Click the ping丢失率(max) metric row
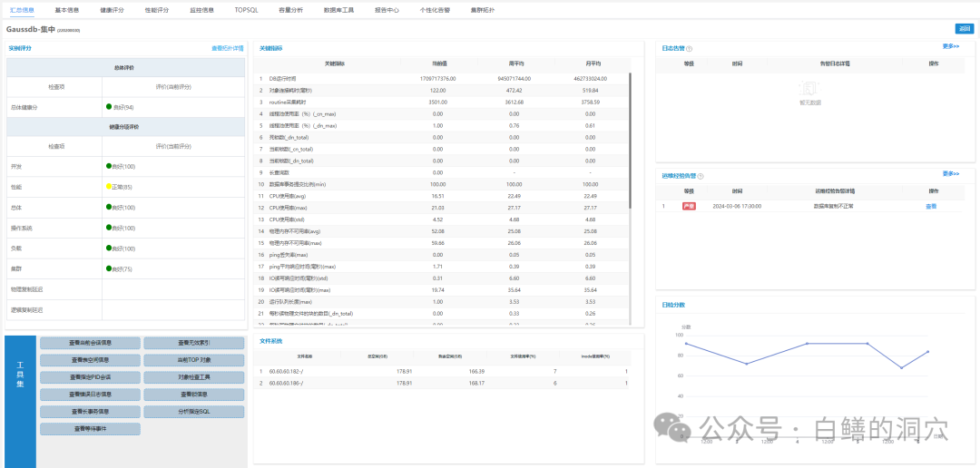Screen dimensions: 980x468 click(443, 255)
